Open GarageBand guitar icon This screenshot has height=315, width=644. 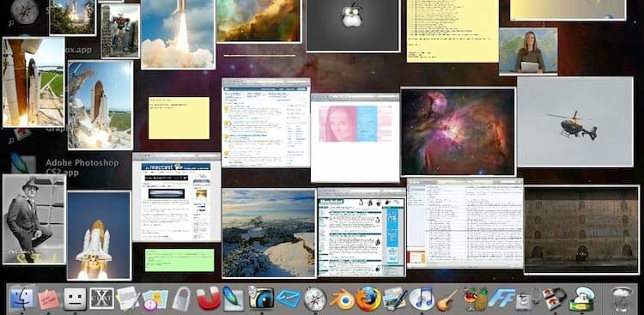tap(447, 299)
